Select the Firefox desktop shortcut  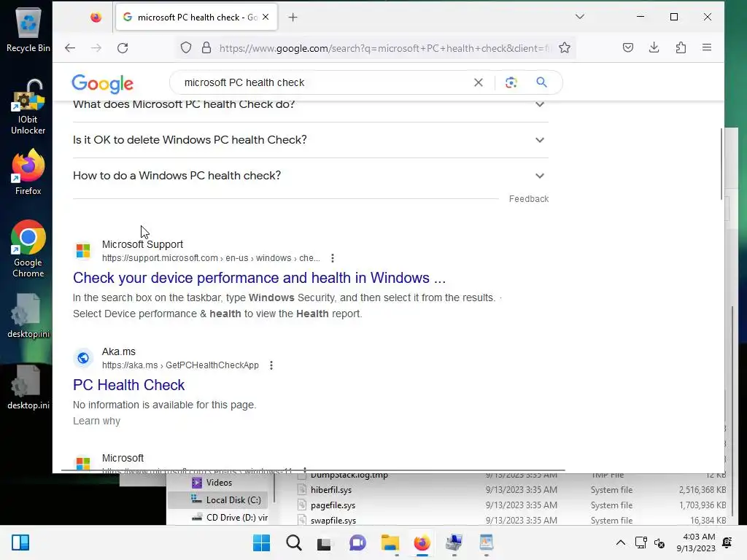[x=28, y=172]
